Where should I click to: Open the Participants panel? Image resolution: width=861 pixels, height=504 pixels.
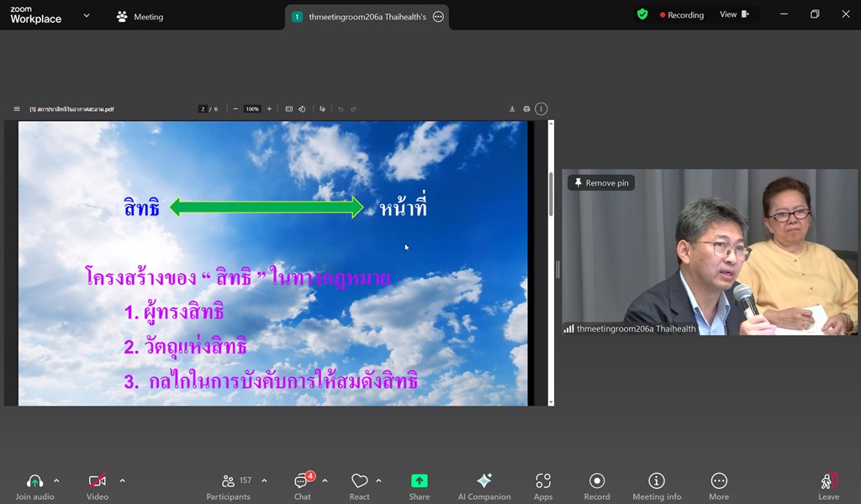point(229,481)
